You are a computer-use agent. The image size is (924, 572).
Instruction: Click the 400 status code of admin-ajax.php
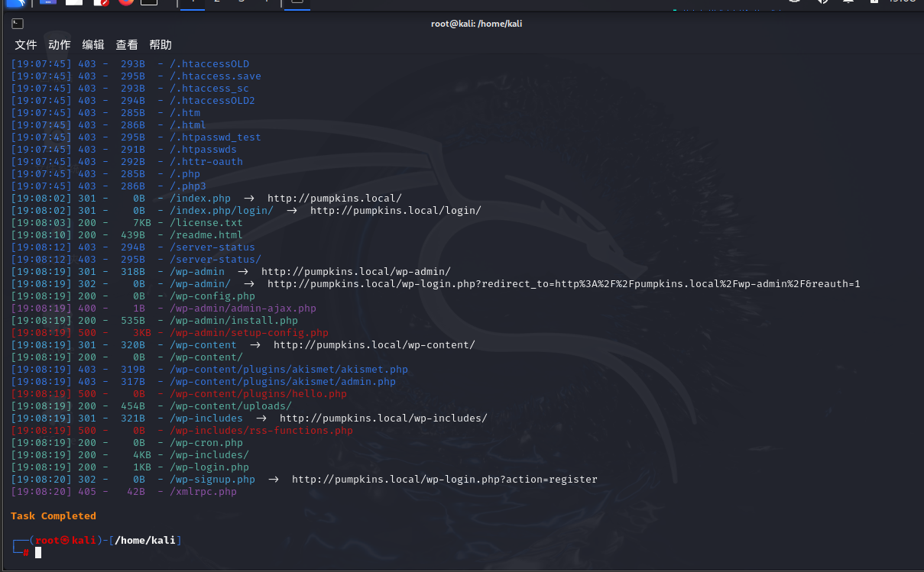87,309
